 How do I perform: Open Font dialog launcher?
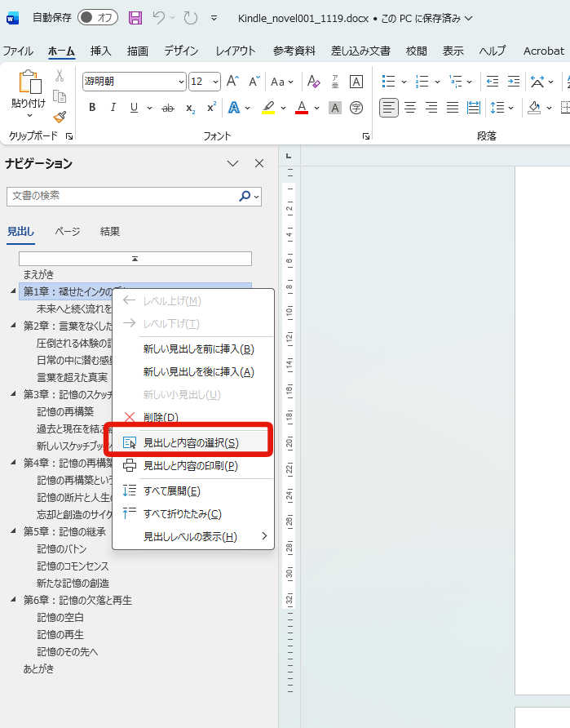[366, 136]
